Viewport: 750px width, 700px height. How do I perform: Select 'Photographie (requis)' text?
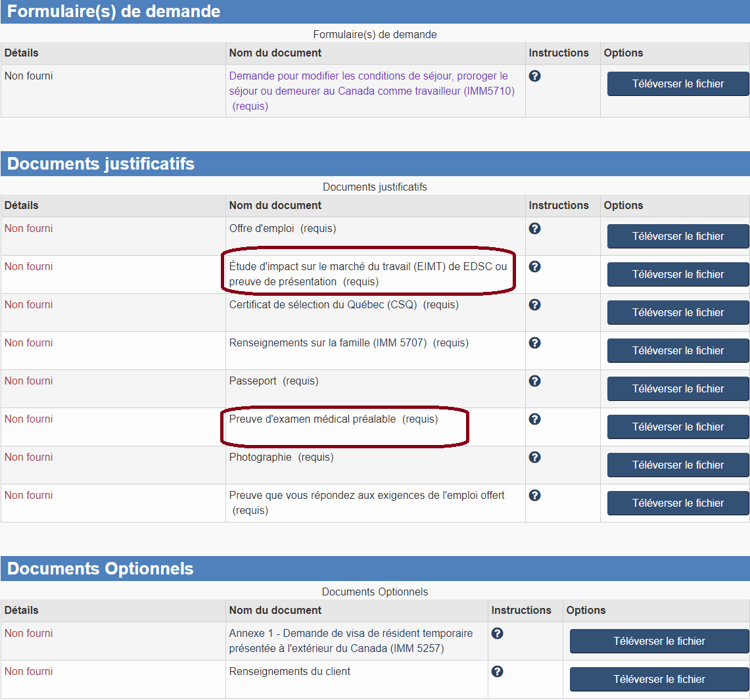click(x=281, y=457)
